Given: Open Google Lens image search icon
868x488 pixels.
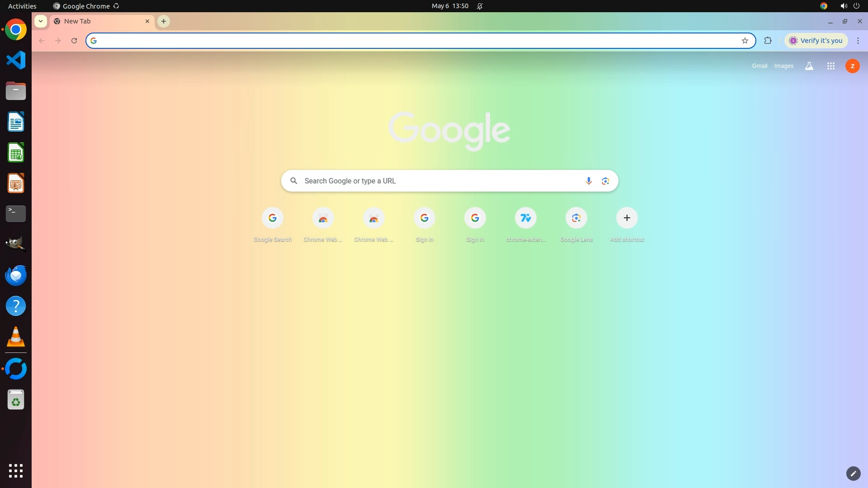Looking at the screenshot, I should point(605,181).
